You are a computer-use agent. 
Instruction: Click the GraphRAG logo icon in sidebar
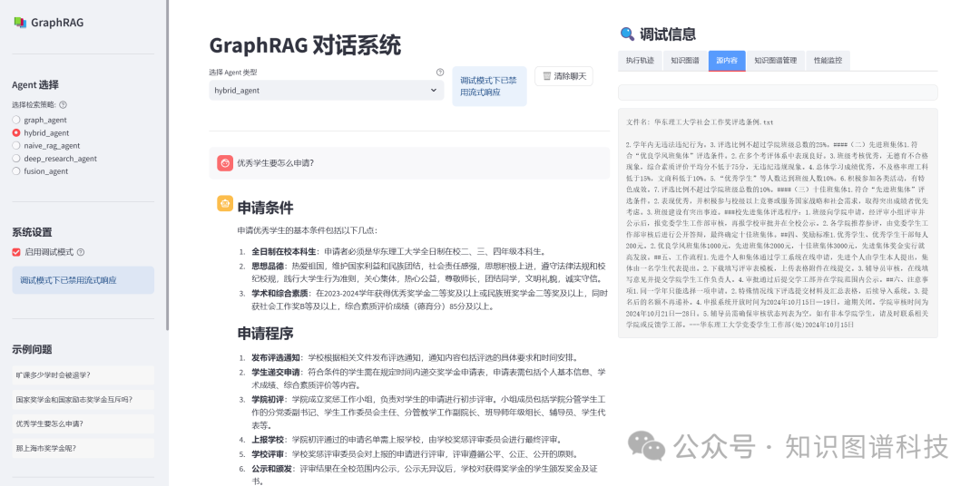point(20,23)
